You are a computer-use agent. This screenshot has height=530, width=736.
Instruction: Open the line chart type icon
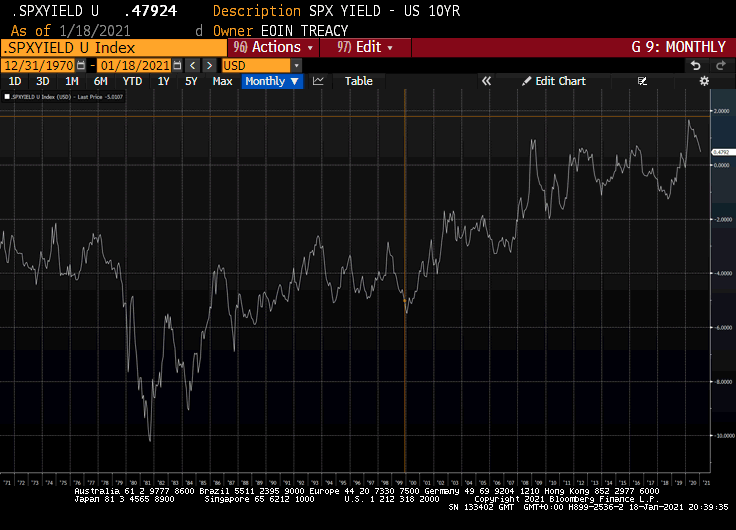click(x=318, y=81)
